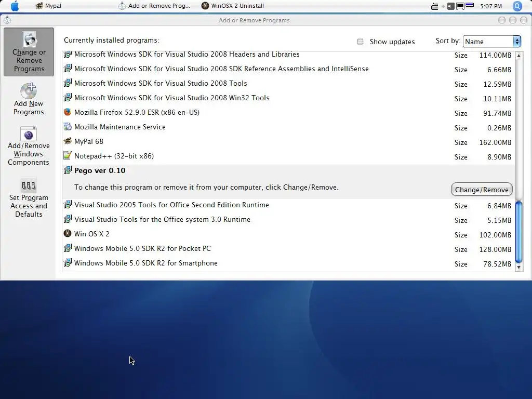Click icon of Mobile SDK for Pocket PC
Image resolution: width=532 pixels, height=399 pixels.
68,248
